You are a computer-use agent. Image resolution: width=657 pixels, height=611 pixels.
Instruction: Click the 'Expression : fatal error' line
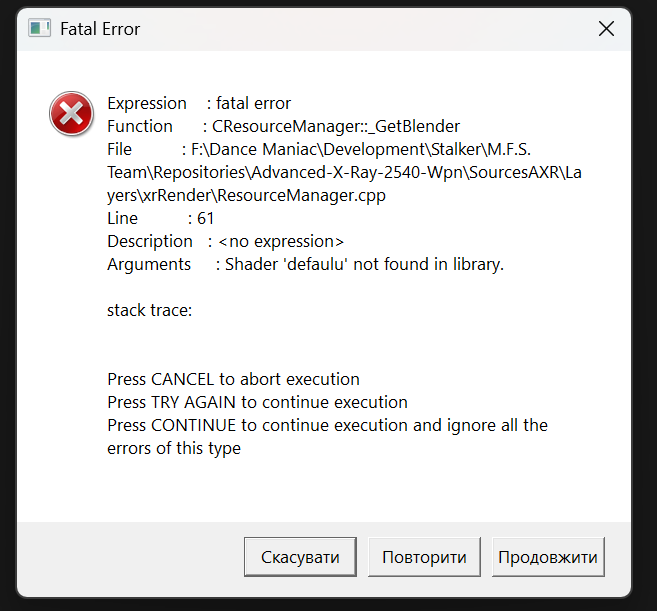pyautogui.click(x=199, y=103)
